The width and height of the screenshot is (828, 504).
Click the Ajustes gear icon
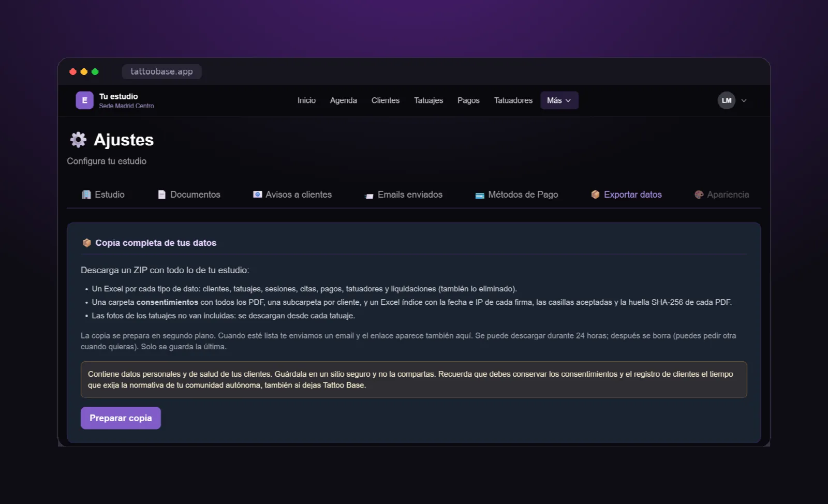[78, 140]
